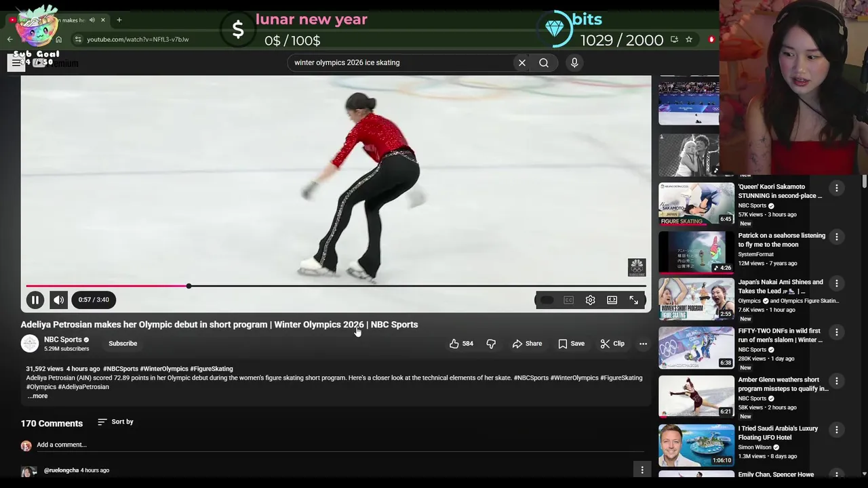This screenshot has height=488, width=868.
Task: Click the video title Adeliya Petrosian
Action: [219, 325]
